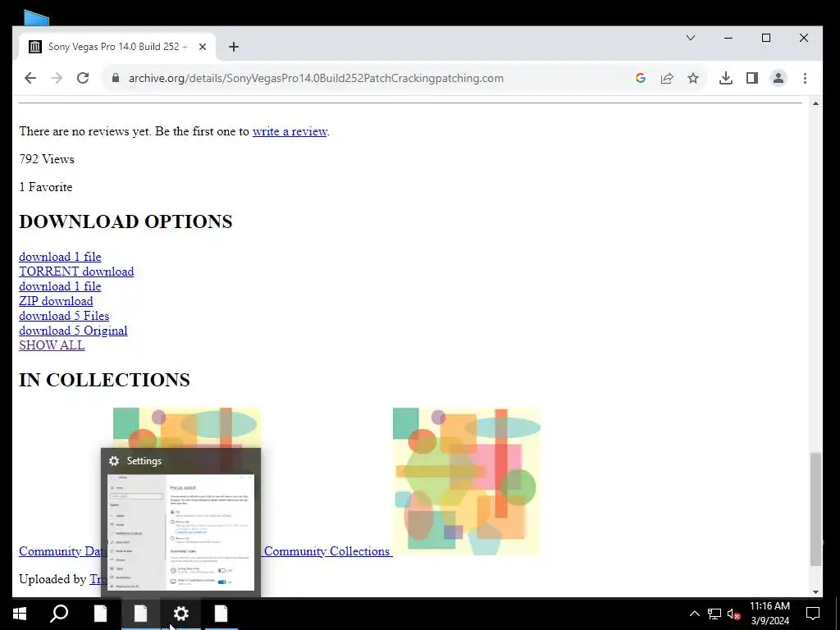Click the first blank document taskbar icon
840x630 pixels.
pyautogui.click(x=100, y=614)
